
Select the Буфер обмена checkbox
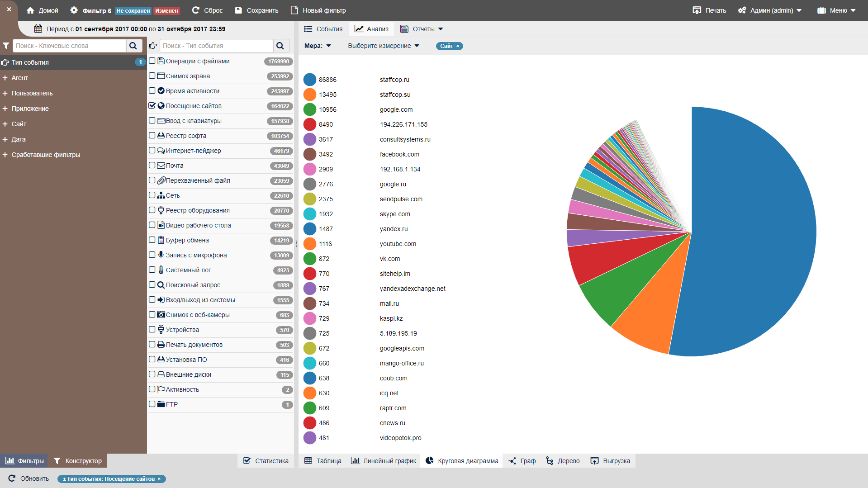pyautogui.click(x=152, y=240)
